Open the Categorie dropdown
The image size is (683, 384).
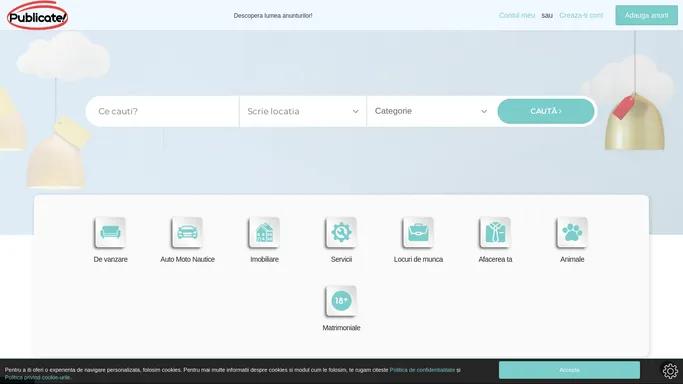click(x=431, y=111)
